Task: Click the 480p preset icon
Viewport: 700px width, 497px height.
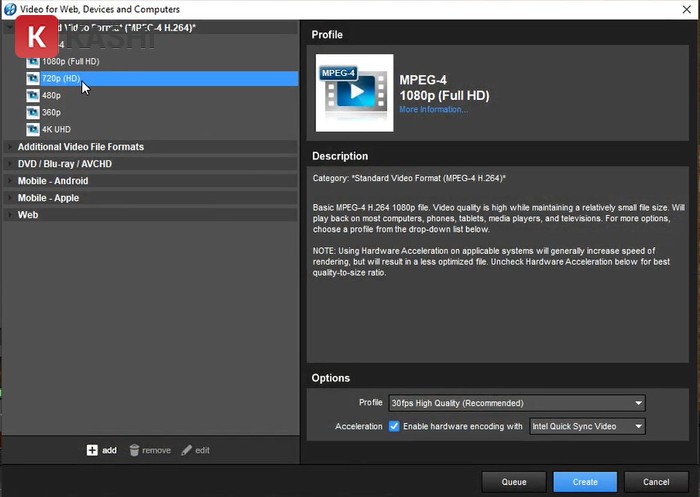Action: point(33,96)
